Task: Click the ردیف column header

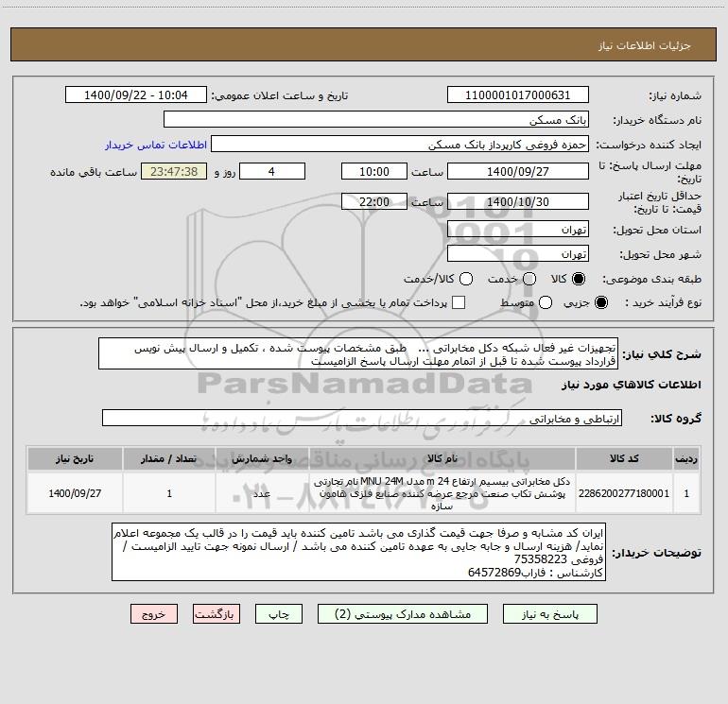Action: pos(686,458)
